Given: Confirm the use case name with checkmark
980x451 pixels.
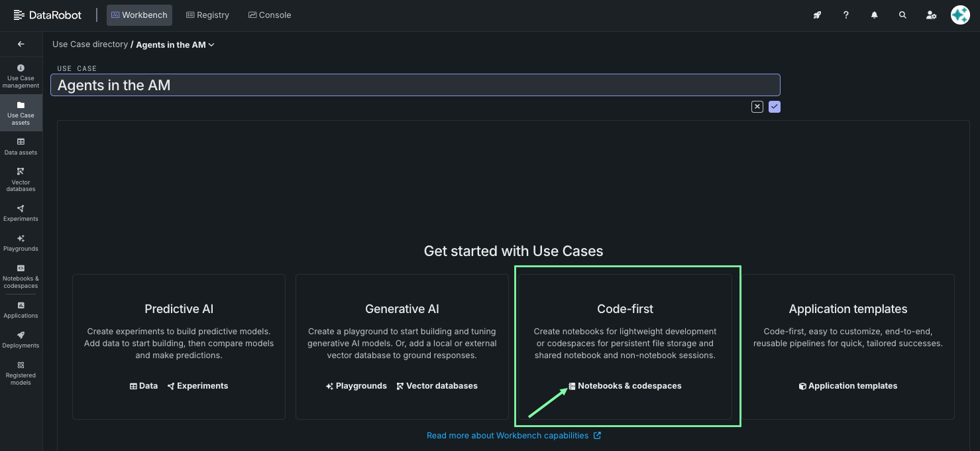Looking at the screenshot, I should [775, 107].
